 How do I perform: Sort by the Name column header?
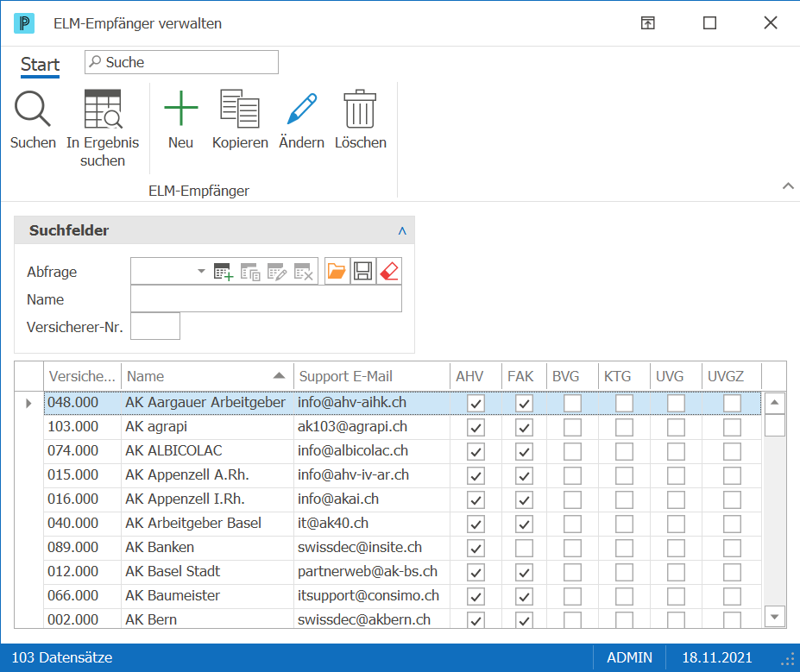tap(207, 376)
